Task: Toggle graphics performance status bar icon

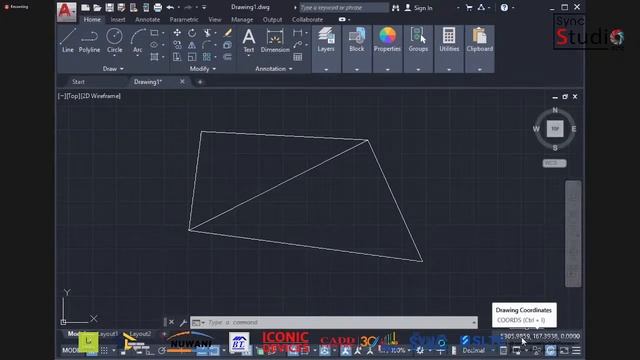Action: [550, 350]
